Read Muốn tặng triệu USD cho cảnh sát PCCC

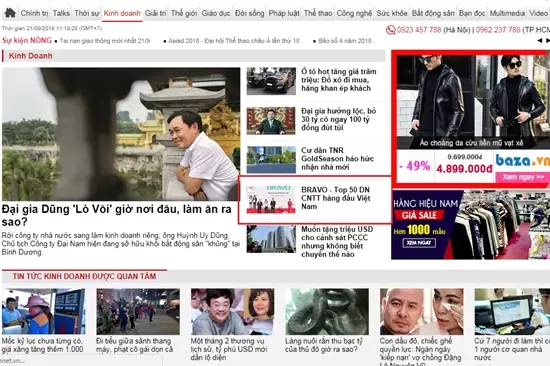point(337,242)
